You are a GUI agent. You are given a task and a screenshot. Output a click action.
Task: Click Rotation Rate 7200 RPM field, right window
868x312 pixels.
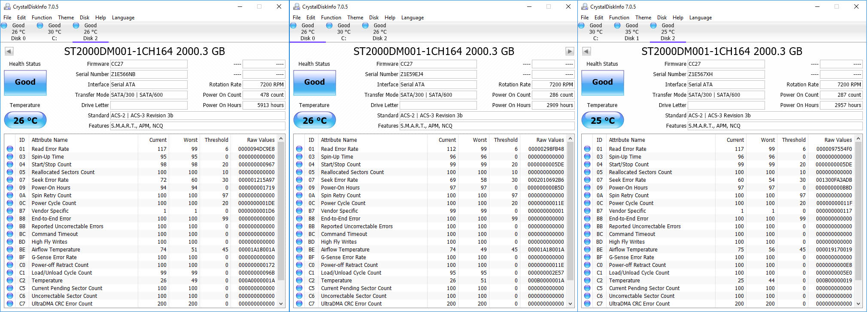coord(841,84)
